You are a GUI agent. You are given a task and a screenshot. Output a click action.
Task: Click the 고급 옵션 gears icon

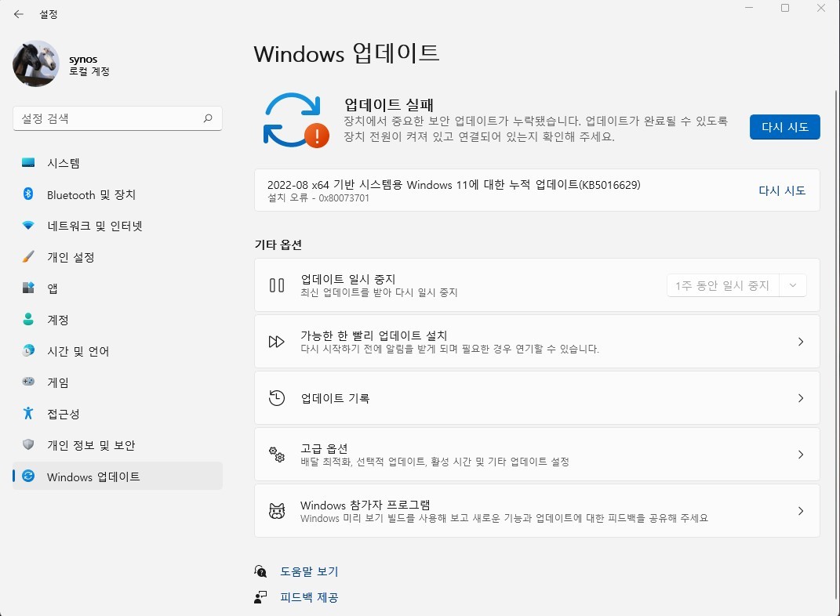pyautogui.click(x=276, y=455)
